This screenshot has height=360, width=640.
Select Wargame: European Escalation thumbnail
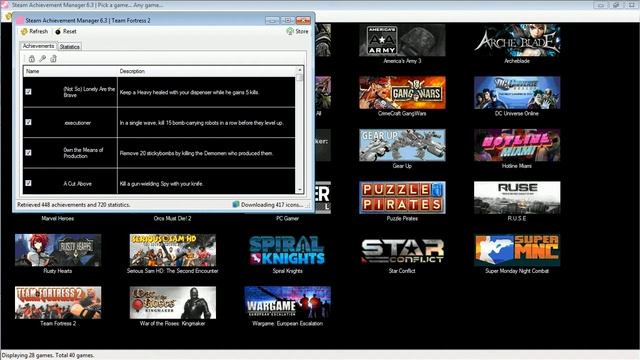(287, 302)
